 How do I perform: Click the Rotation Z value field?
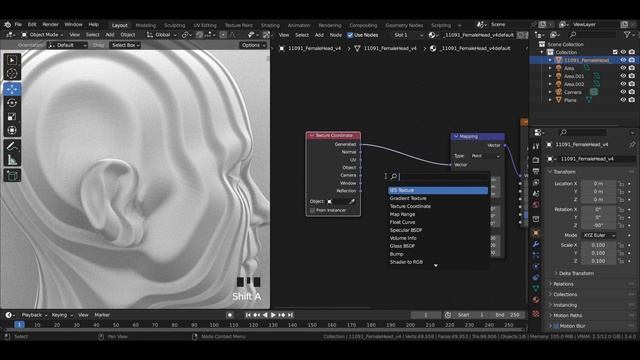pos(598,225)
